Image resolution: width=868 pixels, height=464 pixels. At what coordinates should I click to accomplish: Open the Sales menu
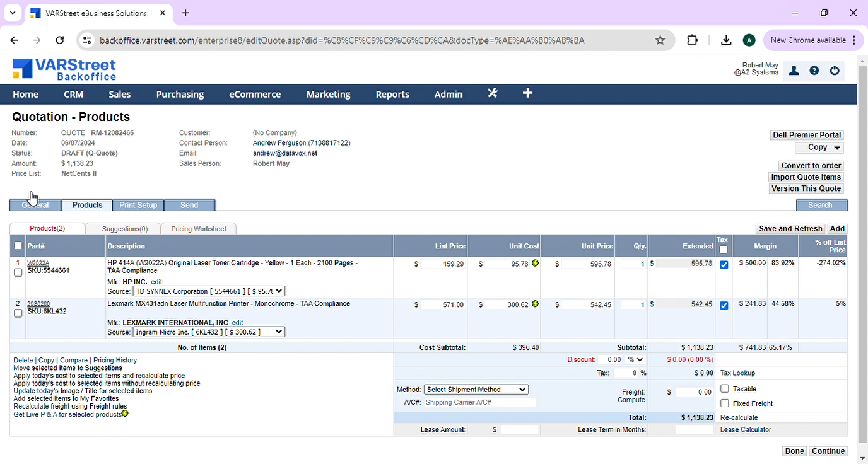click(119, 94)
